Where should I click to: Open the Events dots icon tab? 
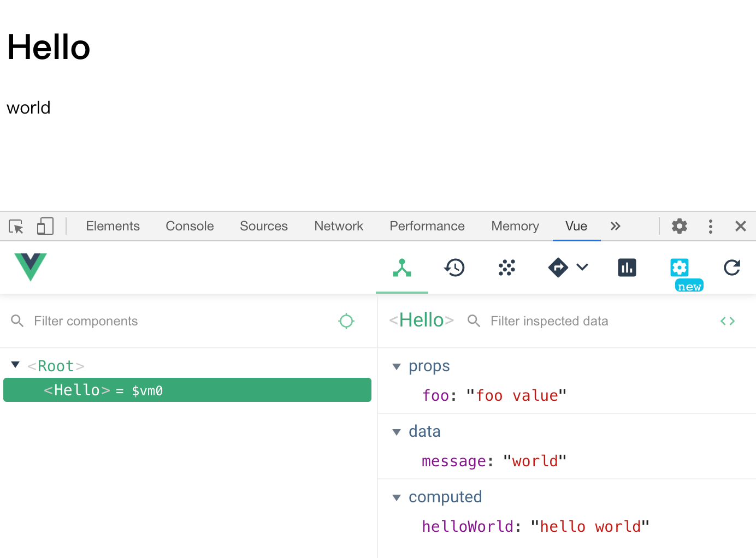coord(507,268)
